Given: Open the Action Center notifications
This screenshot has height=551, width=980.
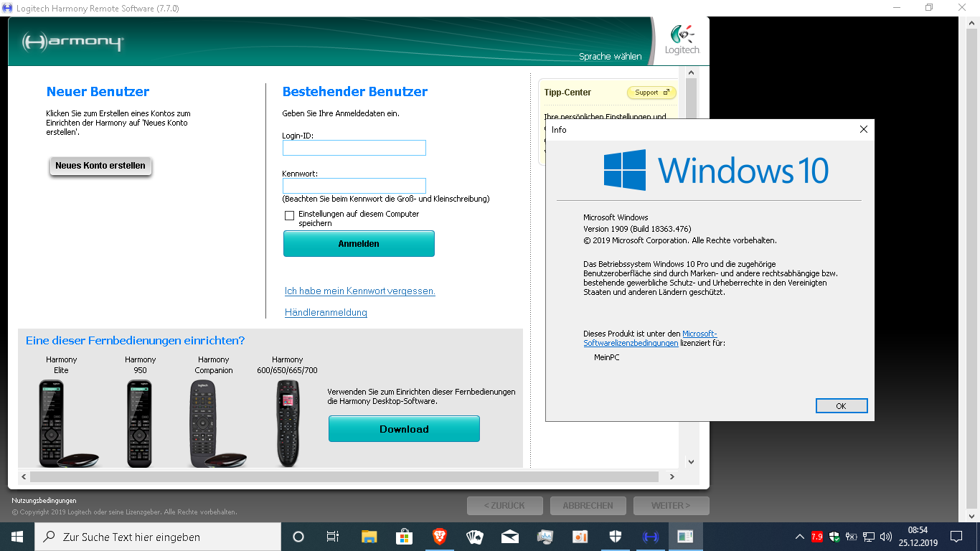Looking at the screenshot, I should (956, 537).
